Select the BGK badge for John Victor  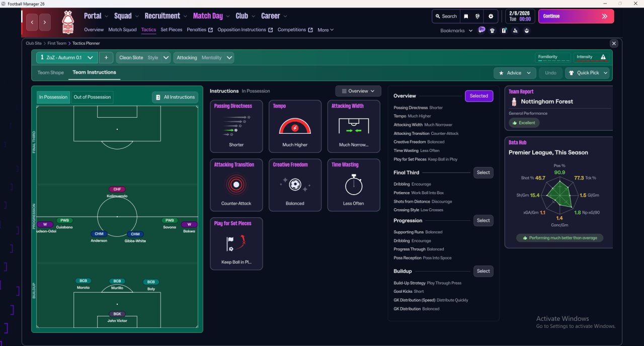point(117,314)
